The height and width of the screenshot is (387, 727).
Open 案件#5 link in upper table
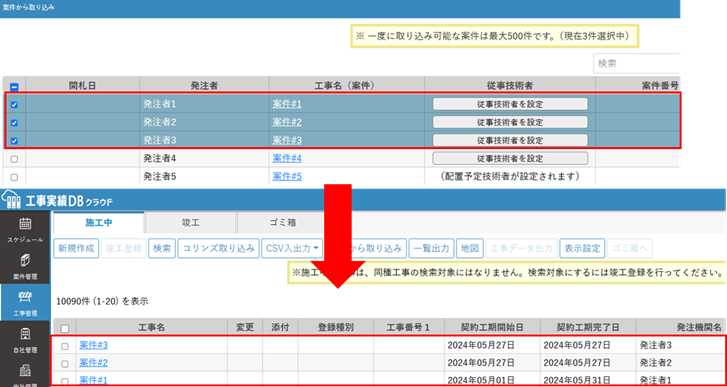(287, 177)
